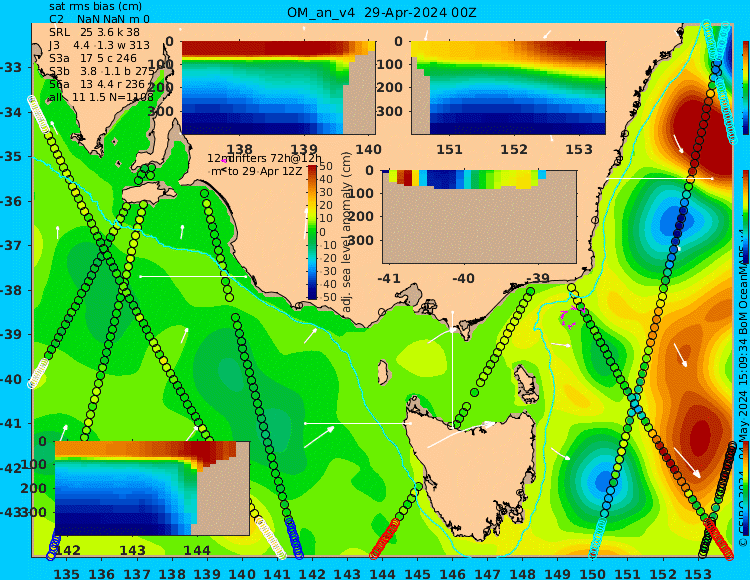Click latitude axis label -33
This screenshot has height=580, width=750.
click(11, 67)
